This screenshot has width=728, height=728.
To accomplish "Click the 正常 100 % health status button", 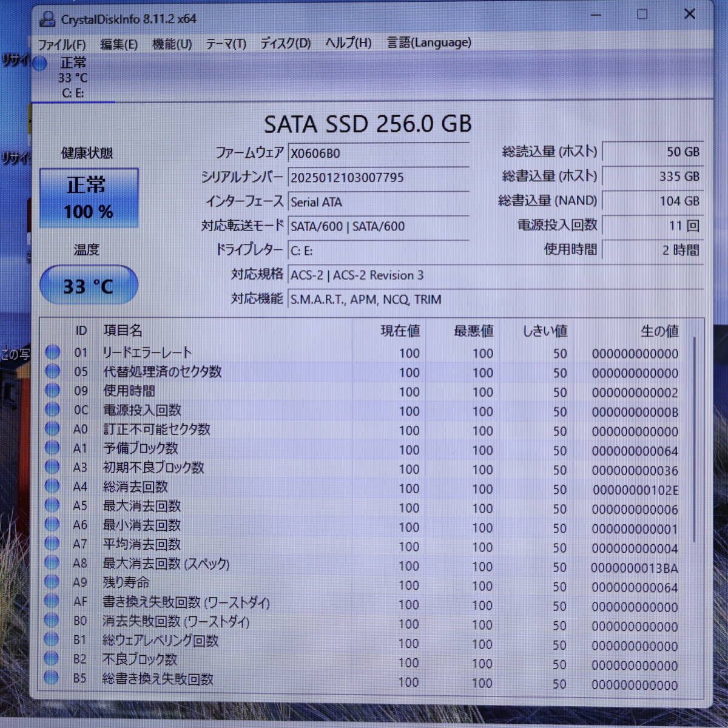I will click(89, 198).
